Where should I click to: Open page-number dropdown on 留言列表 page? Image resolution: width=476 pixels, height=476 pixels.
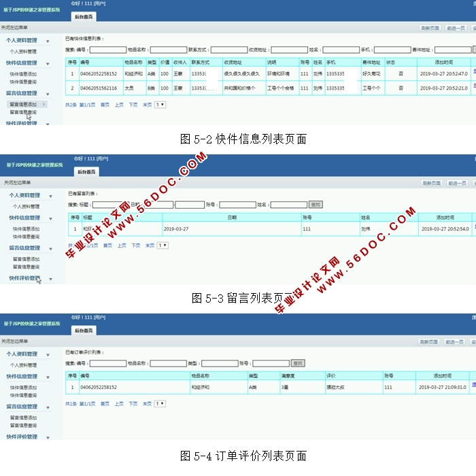[163, 245]
